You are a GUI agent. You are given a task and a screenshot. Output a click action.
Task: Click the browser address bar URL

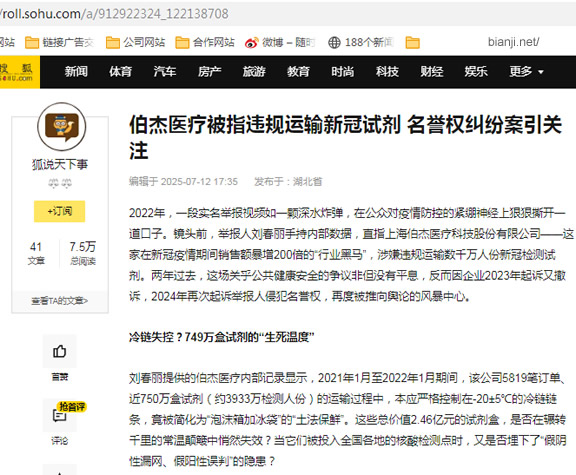pos(114,14)
